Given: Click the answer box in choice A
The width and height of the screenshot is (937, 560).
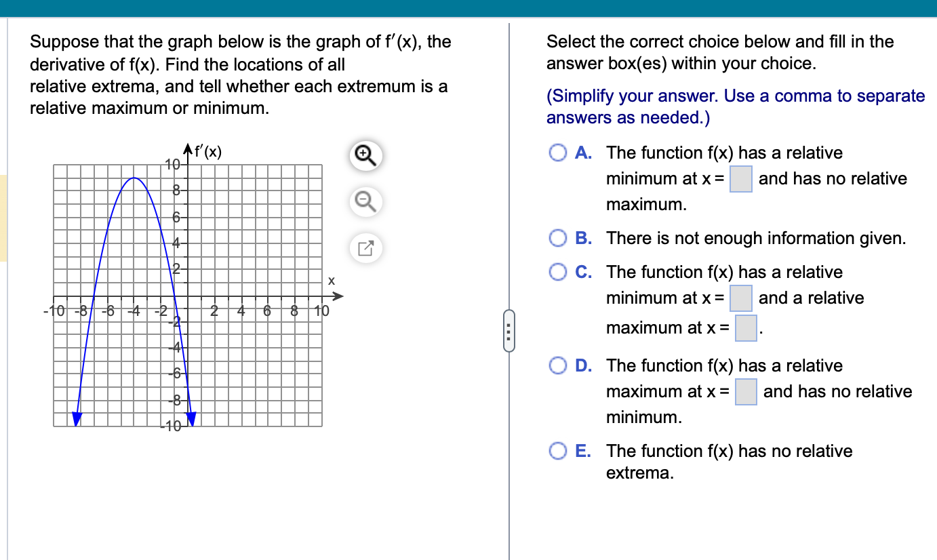Looking at the screenshot, I should tap(740, 178).
